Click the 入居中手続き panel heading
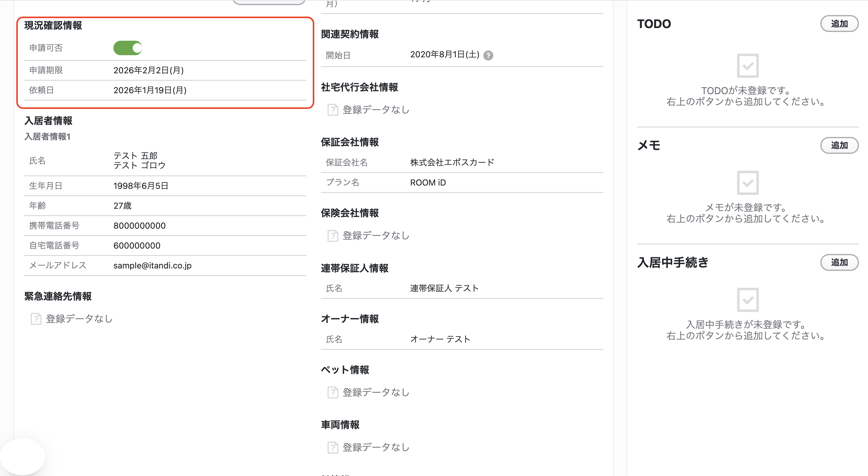868x476 pixels. (673, 262)
